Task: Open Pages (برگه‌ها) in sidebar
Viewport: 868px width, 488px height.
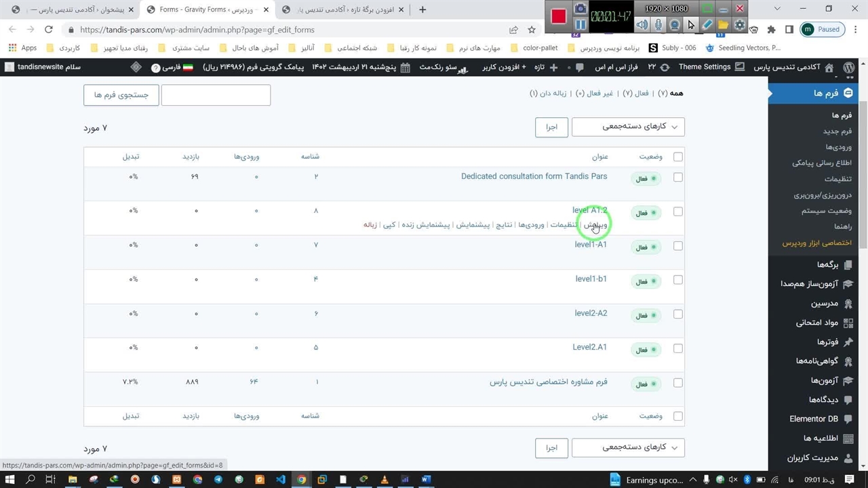Action: (x=827, y=265)
